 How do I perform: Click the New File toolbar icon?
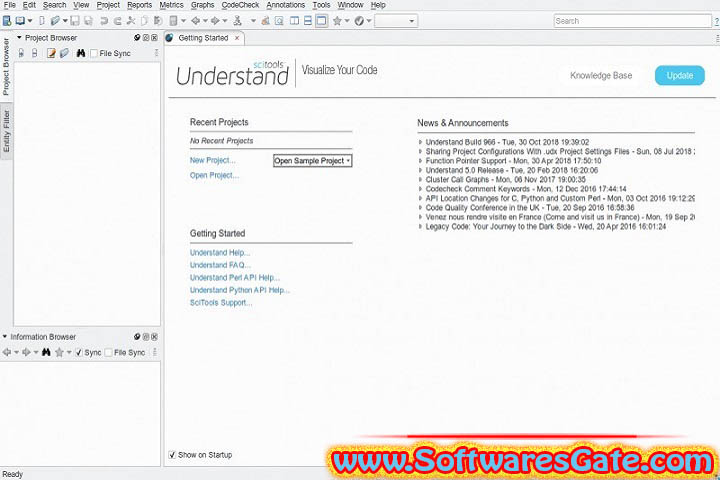click(x=41, y=21)
